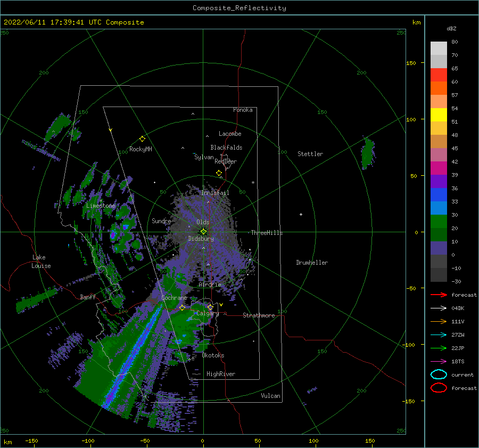This screenshot has height=448, width=479.
Task: Click the RockyMH label
Action: [x=141, y=149]
